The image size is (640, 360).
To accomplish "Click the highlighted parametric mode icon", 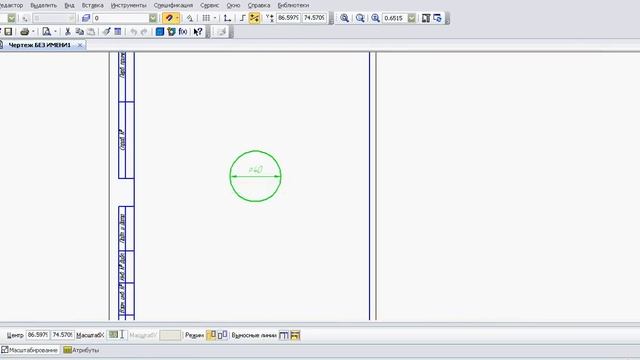I will click(254, 18).
